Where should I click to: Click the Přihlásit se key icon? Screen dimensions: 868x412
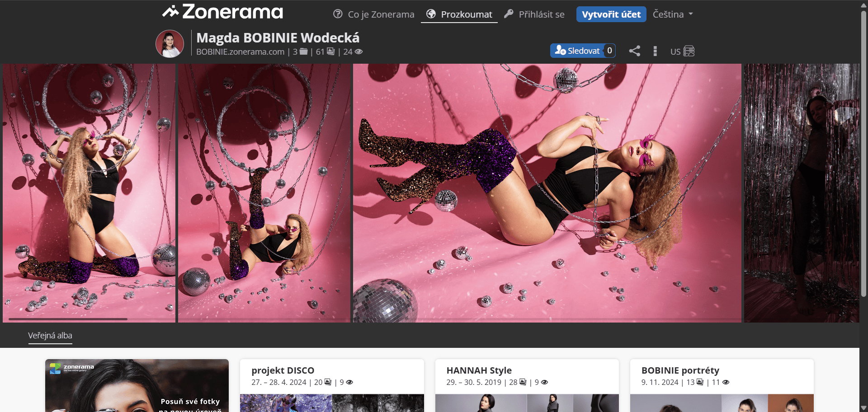(x=509, y=14)
